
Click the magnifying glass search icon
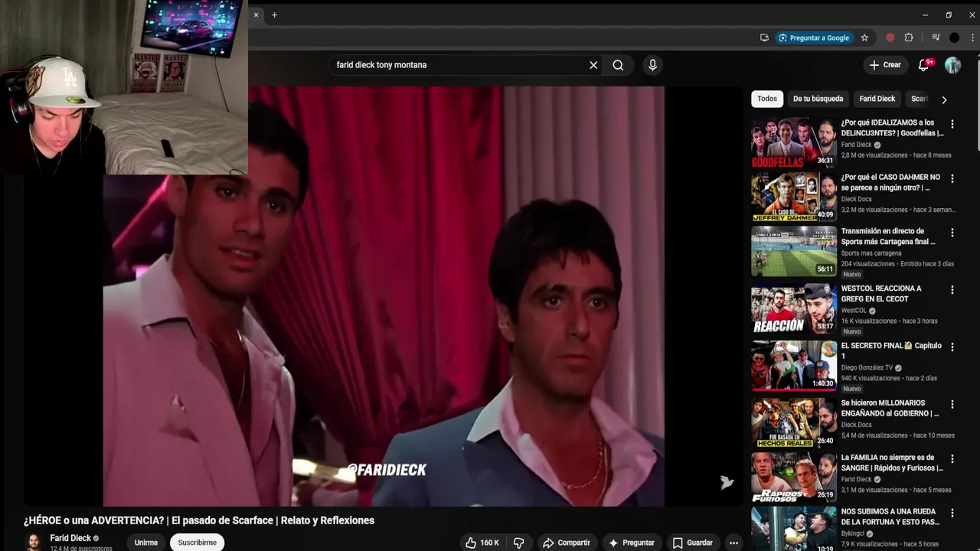point(618,65)
